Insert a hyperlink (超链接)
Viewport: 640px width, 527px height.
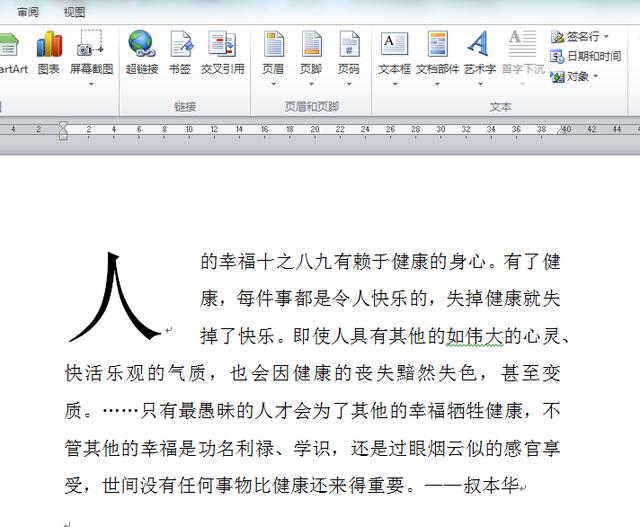tap(142, 53)
